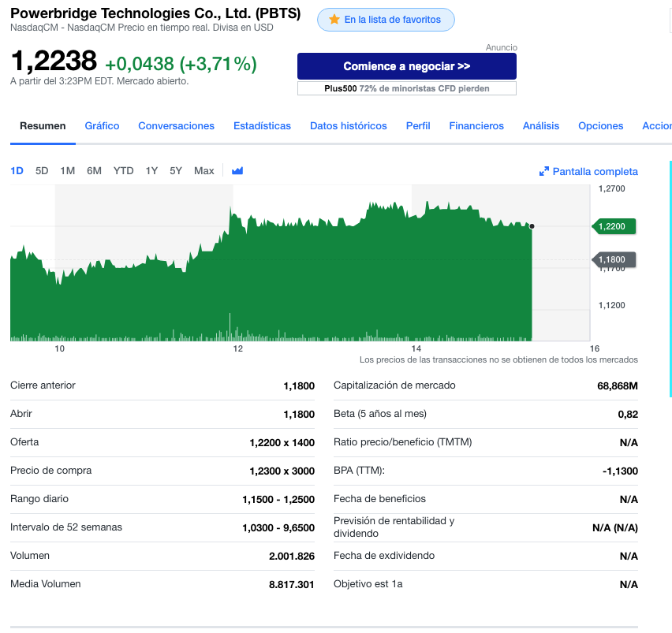Switch to the Análisis tab
672x633 pixels.
(541, 126)
